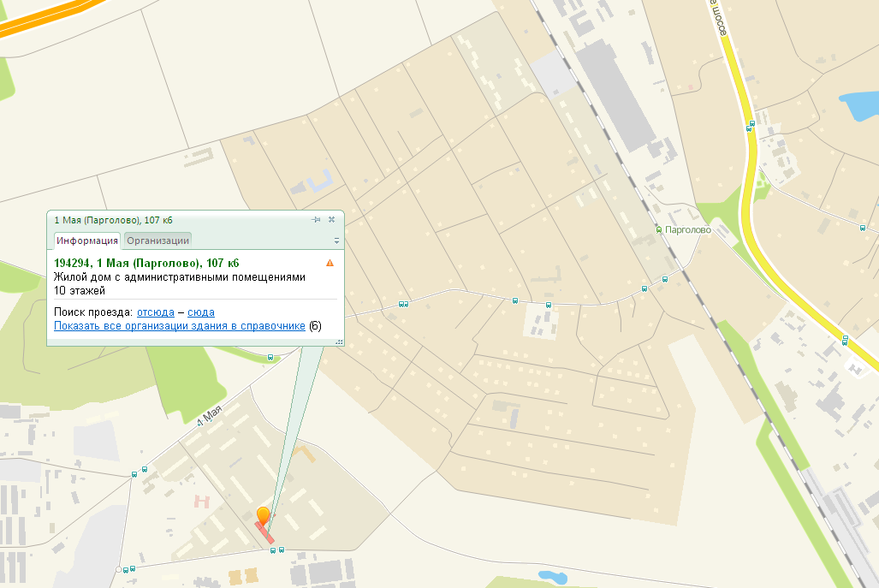Screen dimensions: 879x588
Task: Click the orange warning triangle icon
Action: click(330, 263)
